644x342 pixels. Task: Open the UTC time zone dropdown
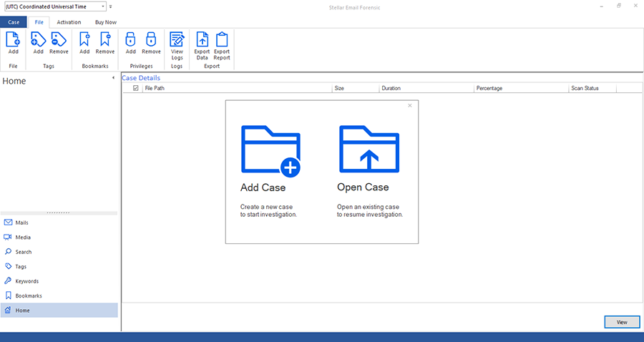click(102, 6)
